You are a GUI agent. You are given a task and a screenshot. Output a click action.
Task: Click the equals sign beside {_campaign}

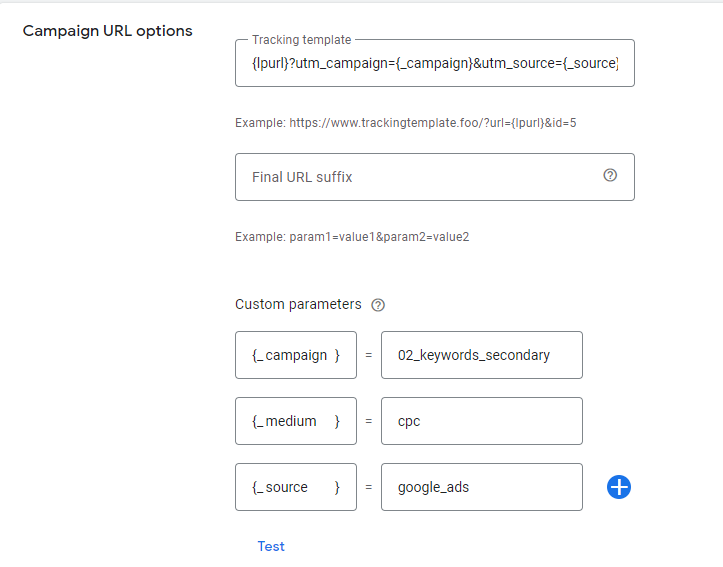click(x=368, y=355)
